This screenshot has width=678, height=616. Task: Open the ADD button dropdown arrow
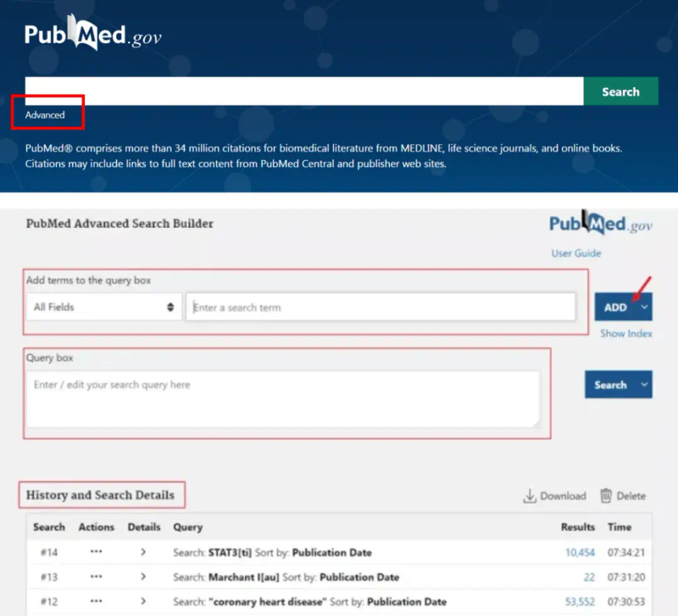(645, 307)
